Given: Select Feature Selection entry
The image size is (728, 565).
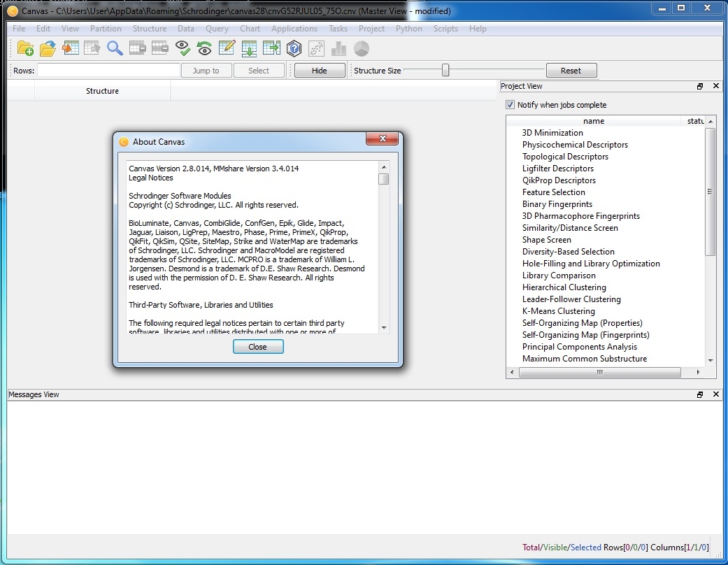Looking at the screenshot, I should [x=553, y=192].
